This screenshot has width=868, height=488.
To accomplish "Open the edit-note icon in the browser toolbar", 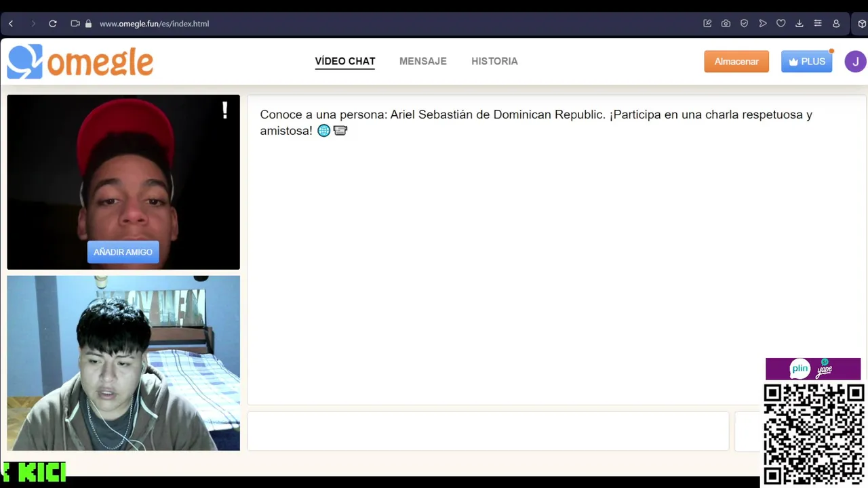I will click(x=707, y=24).
